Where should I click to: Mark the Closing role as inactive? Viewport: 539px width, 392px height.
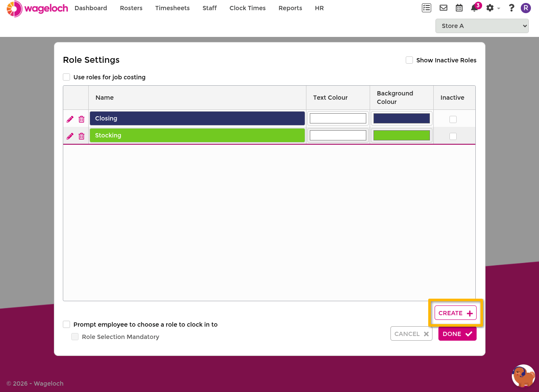pyautogui.click(x=453, y=119)
